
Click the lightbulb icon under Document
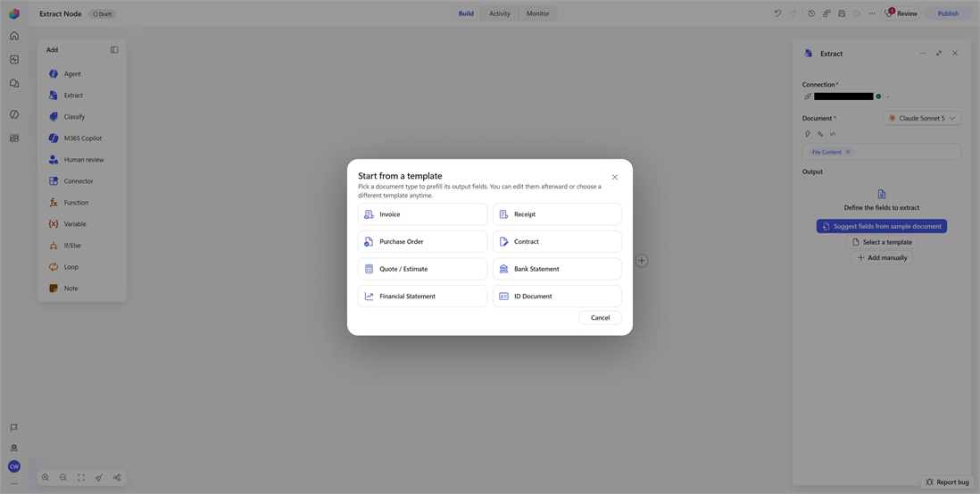(x=808, y=134)
